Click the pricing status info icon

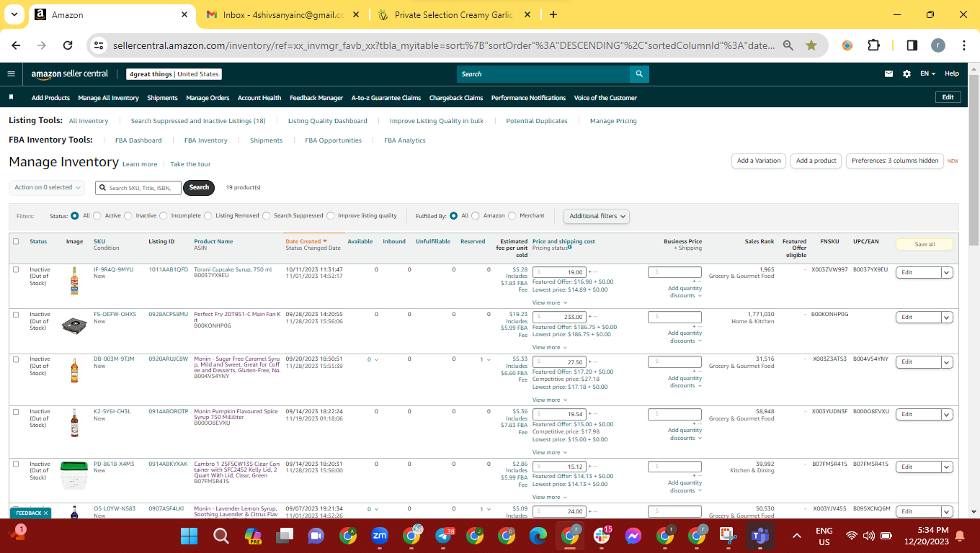(570, 248)
